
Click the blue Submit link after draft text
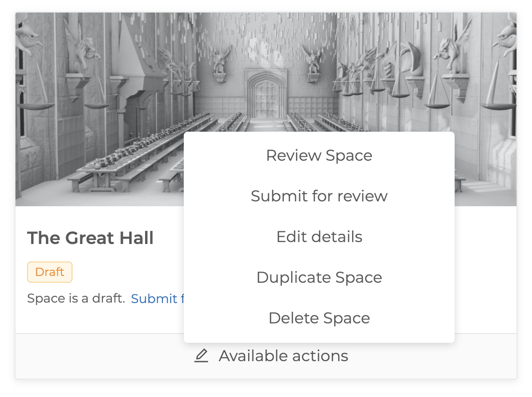[x=156, y=299]
